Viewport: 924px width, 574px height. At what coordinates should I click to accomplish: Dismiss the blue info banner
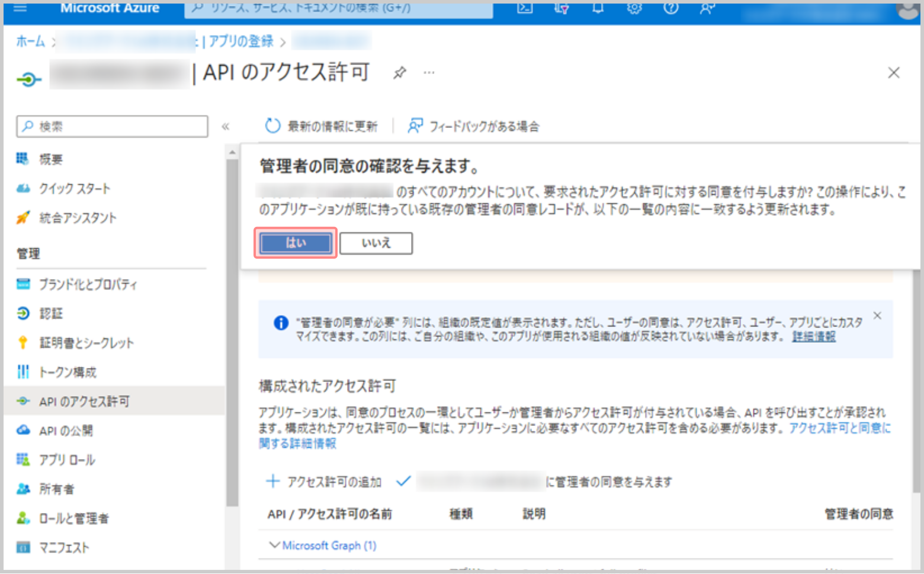click(877, 316)
